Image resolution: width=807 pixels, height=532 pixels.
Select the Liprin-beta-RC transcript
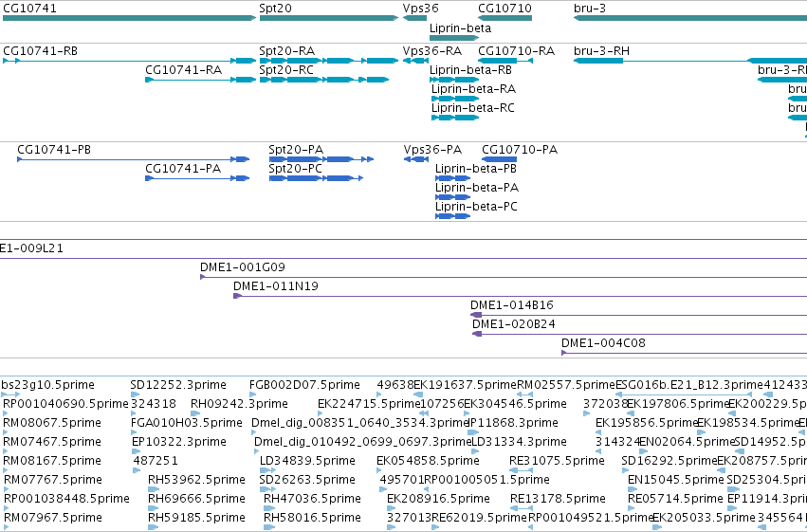[x=455, y=118]
